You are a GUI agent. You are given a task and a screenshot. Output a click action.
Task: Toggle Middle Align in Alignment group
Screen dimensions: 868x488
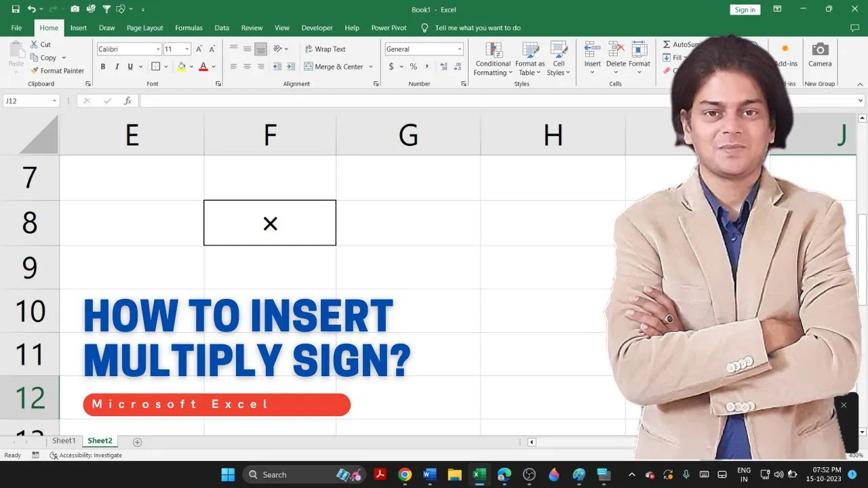tap(247, 49)
